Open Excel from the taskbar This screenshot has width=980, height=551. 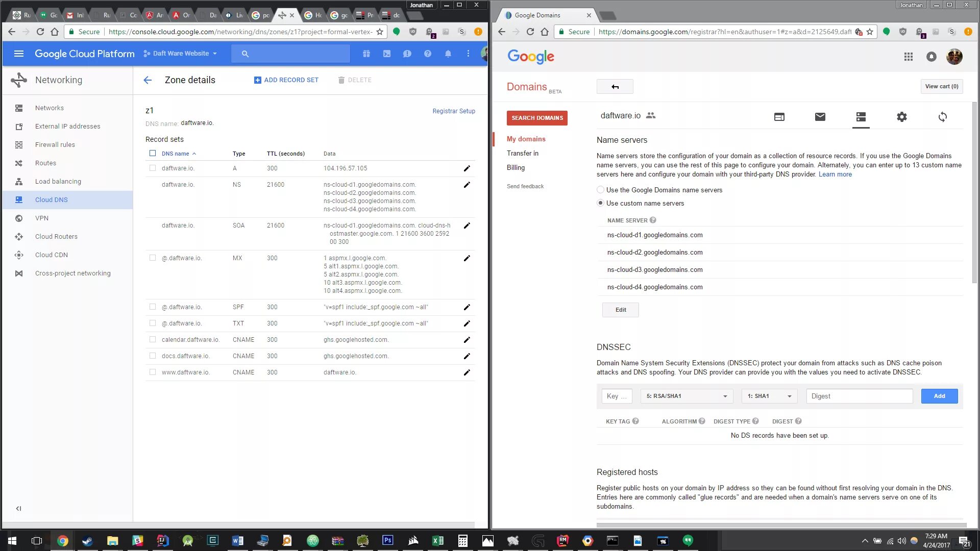(438, 541)
